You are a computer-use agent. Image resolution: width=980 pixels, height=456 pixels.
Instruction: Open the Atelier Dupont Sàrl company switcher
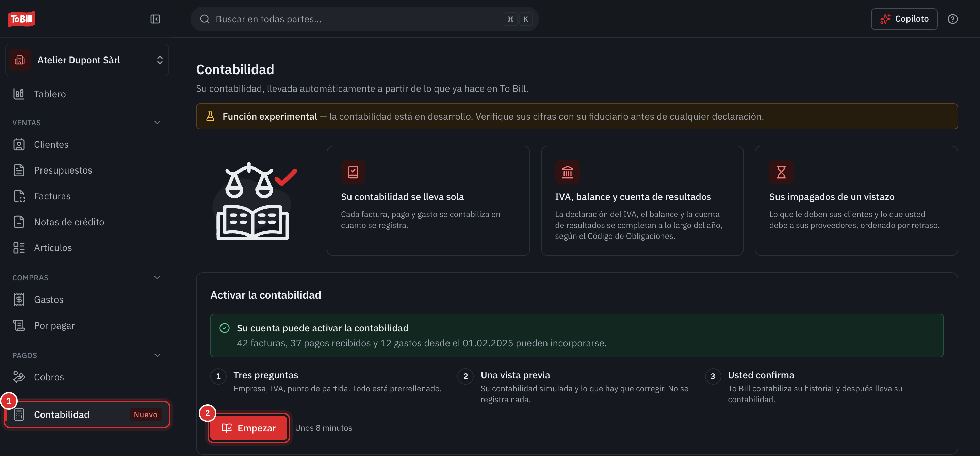(x=87, y=60)
